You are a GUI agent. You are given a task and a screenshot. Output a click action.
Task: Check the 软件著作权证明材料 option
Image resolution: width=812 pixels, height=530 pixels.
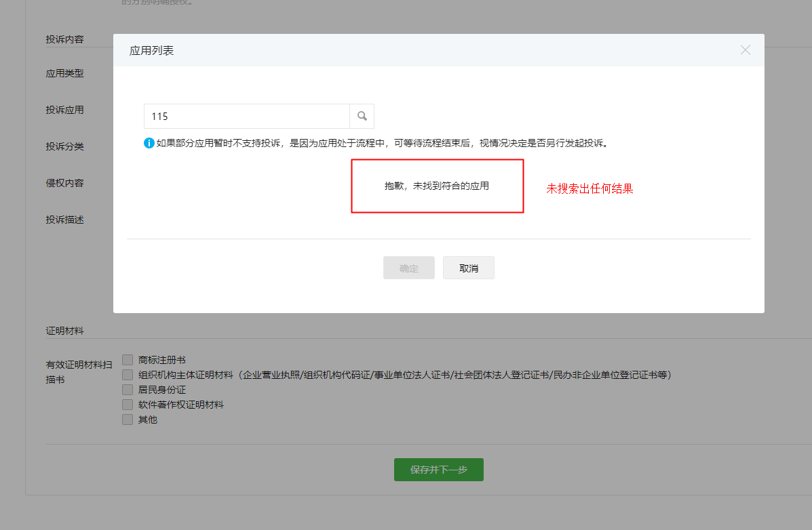[x=128, y=404]
